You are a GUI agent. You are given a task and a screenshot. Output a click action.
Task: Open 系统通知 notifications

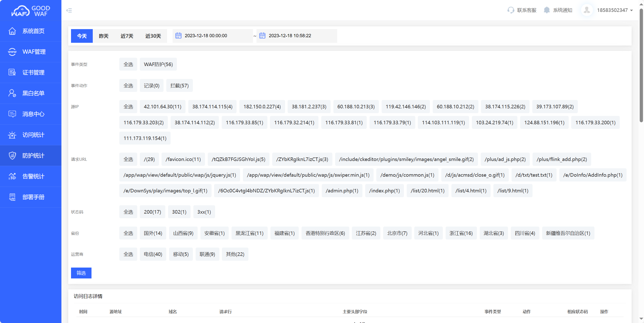pos(558,10)
